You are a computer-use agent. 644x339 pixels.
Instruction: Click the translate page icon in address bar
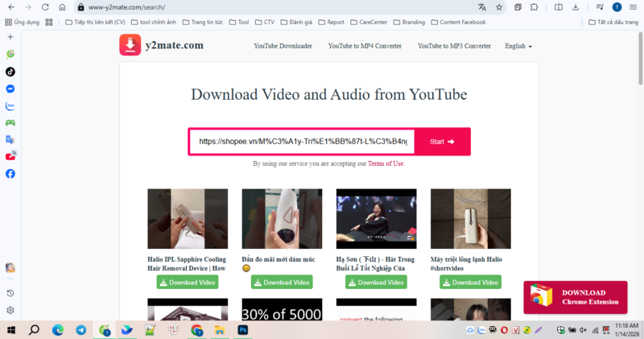[x=481, y=7]
